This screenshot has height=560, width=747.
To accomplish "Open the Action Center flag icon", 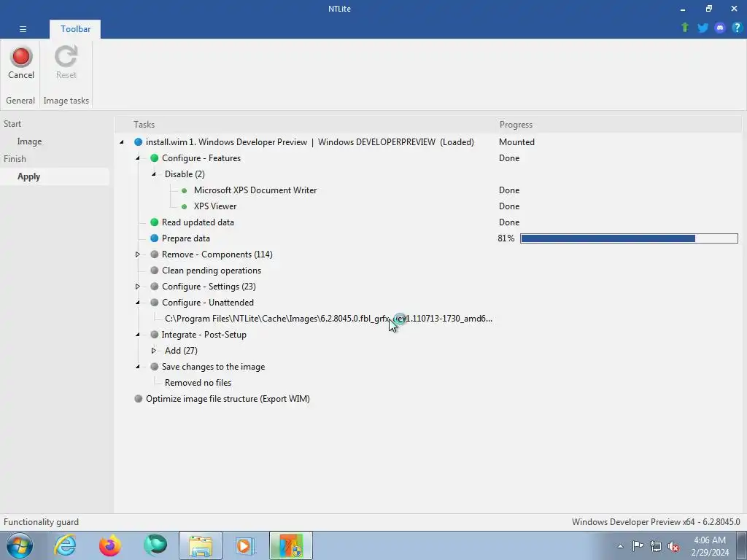I will (x=638, y=545).
